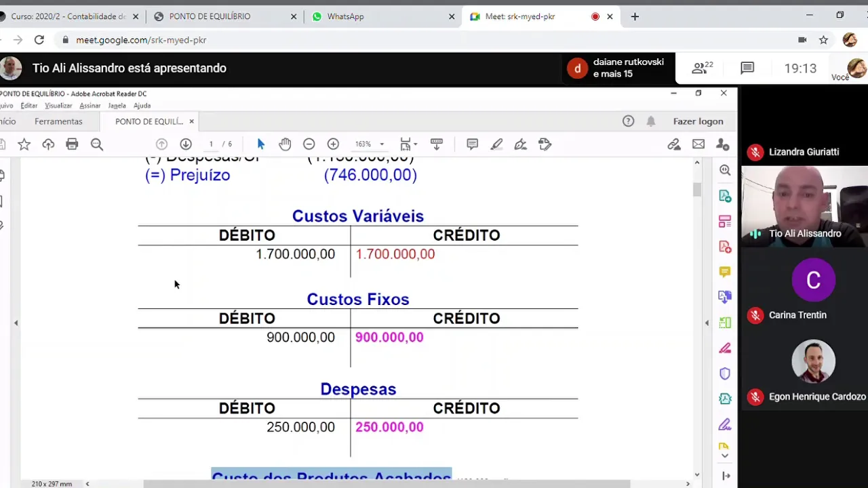Share with others person icon
The width and height of the screenshot is (868, 488).
(722, 144)
